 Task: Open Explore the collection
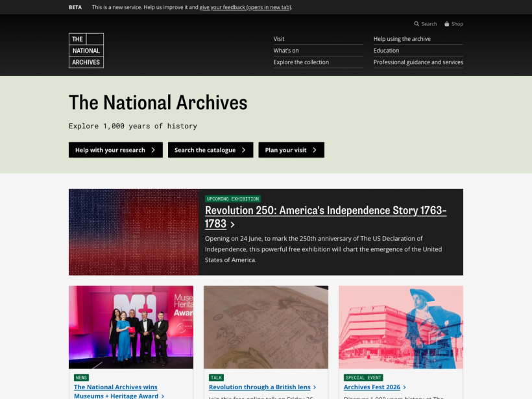click(x=301, y=62)
